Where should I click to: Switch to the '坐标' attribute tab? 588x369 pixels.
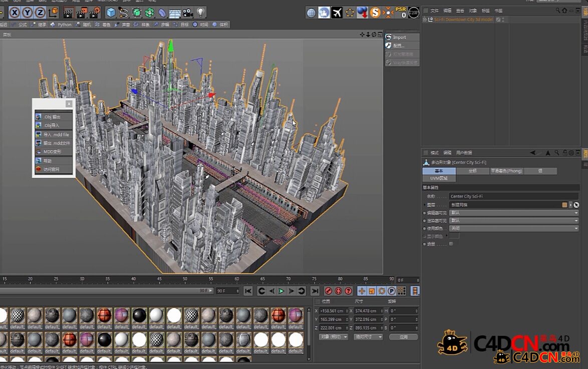click(x=472, y=171)
